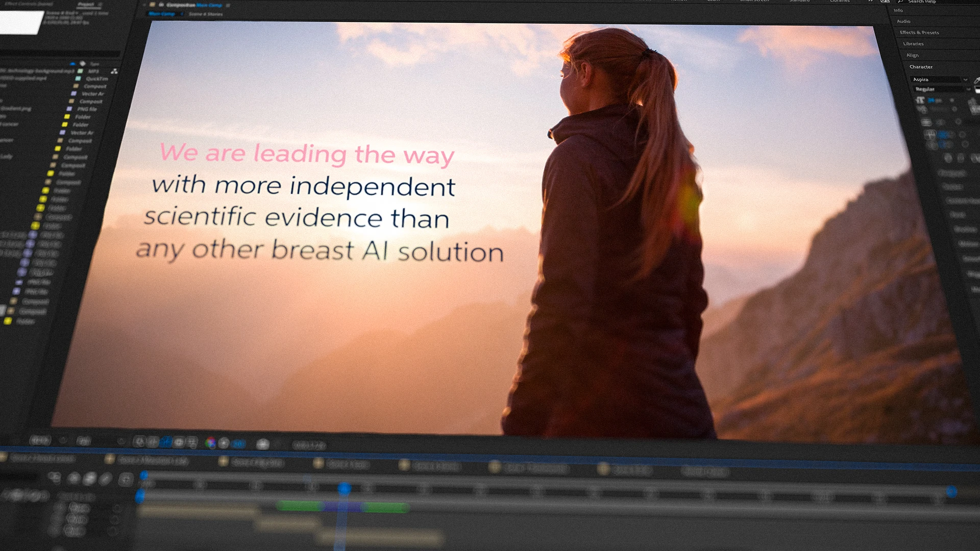The width and height of the screenshot is (980, 551).
Task: Open the project flowchart view icon
Action: tap(114, 71)
